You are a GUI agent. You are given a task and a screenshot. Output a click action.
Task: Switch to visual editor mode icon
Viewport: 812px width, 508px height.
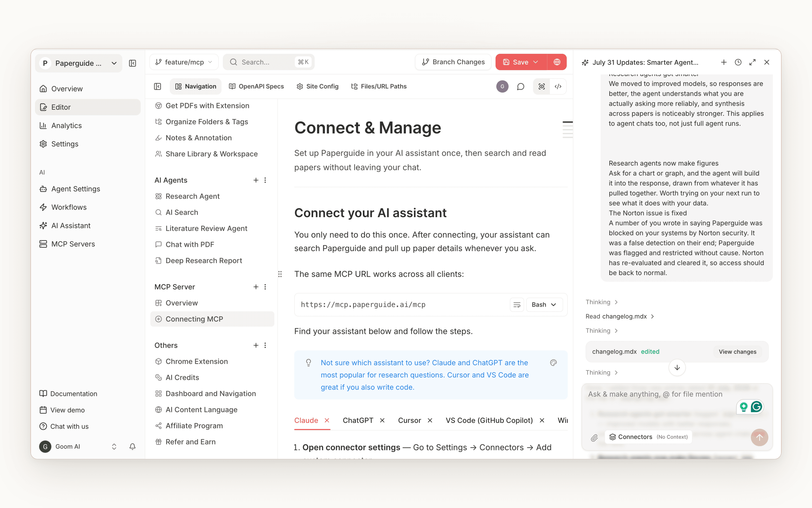pos(542,86)
